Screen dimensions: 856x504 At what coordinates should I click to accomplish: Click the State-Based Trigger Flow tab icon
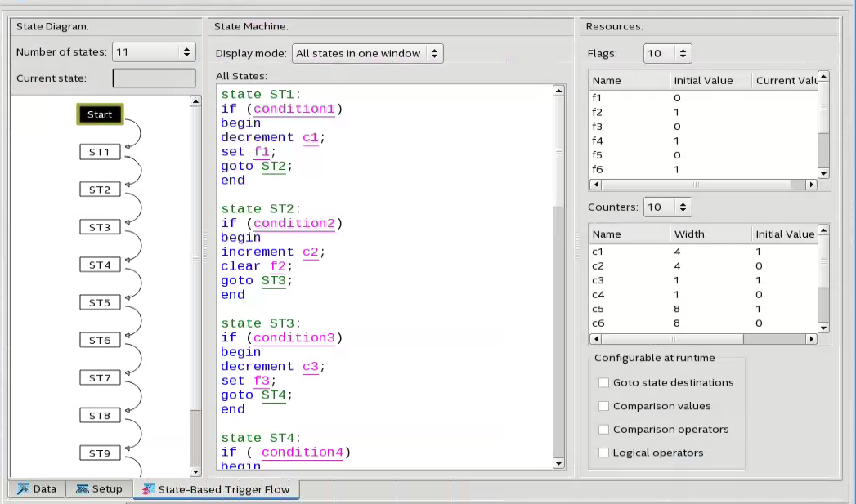147,489
